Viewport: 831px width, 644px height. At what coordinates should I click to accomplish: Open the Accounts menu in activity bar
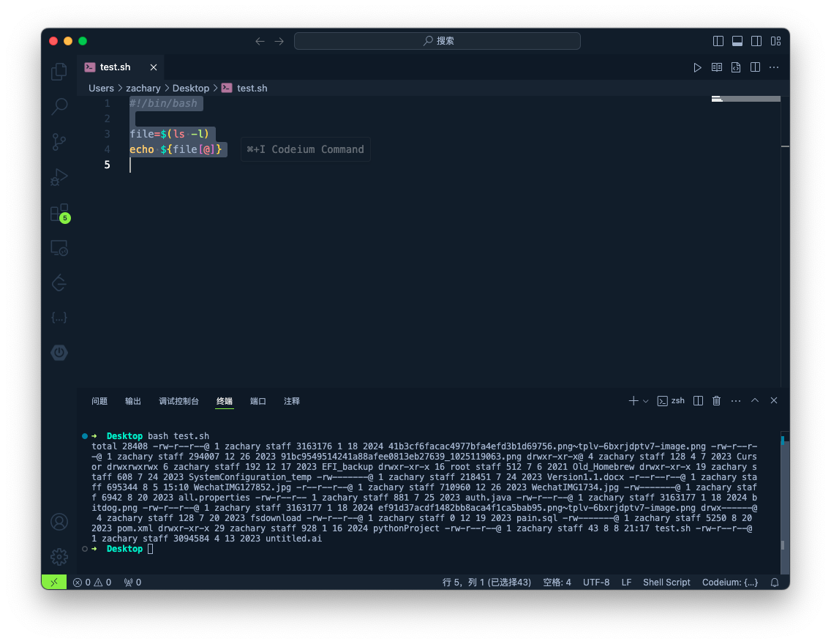tap(59, 522)
